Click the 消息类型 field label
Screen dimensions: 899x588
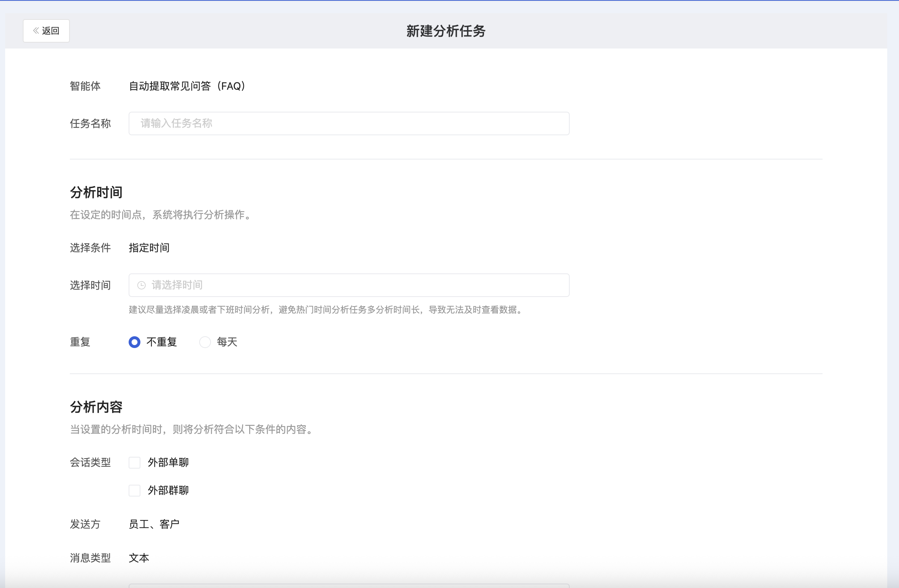click(90, 557)
